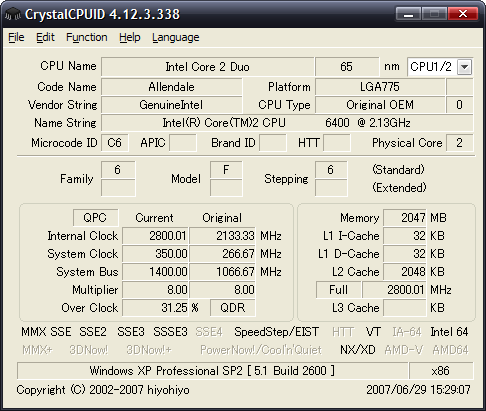Click the empty Brand ID field
486x411 pixels.
point(273,143)
